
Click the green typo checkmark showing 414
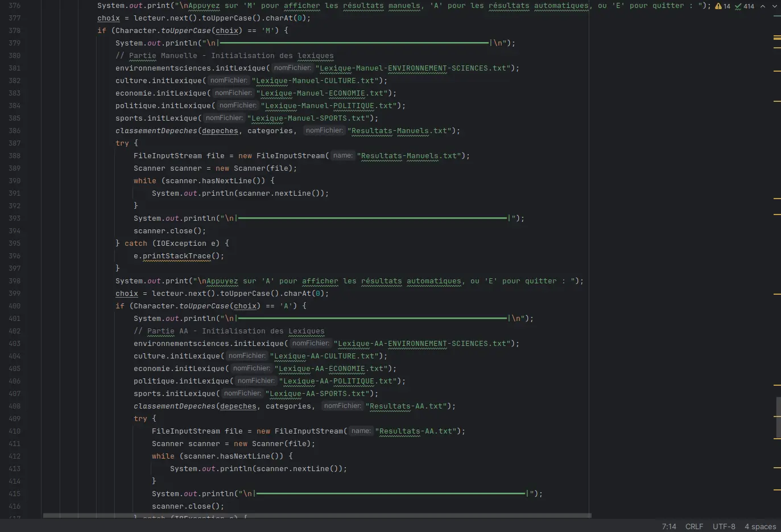click(744, 6)
